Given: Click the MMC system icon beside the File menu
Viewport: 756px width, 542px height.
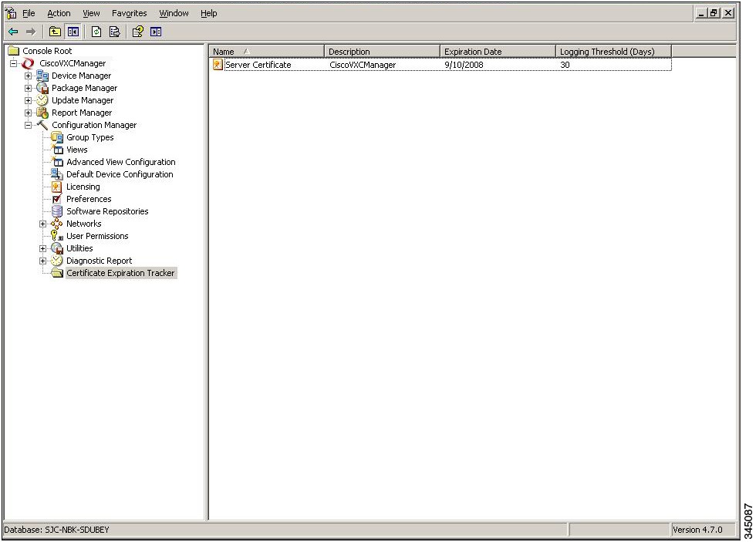Looking at the screenshot, I should pos(11,13).
